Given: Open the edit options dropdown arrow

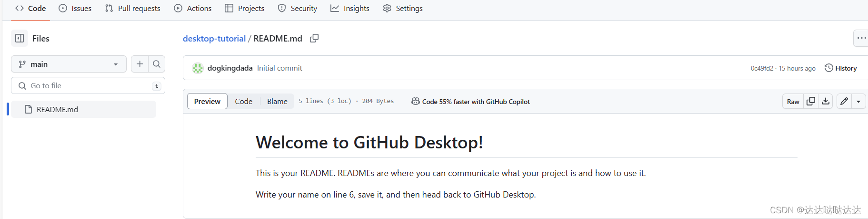Looking at the screenshot, I should point(858,102).
